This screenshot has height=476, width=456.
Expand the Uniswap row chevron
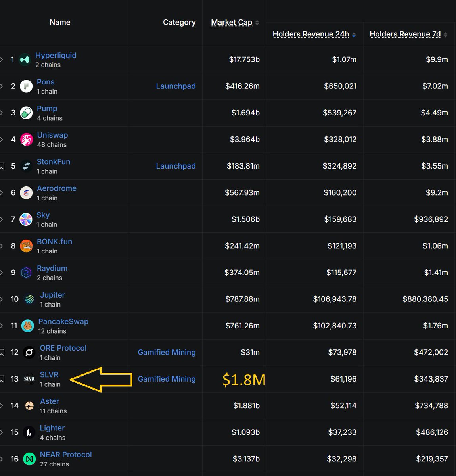pyautogui.click(x=2, y=139)
